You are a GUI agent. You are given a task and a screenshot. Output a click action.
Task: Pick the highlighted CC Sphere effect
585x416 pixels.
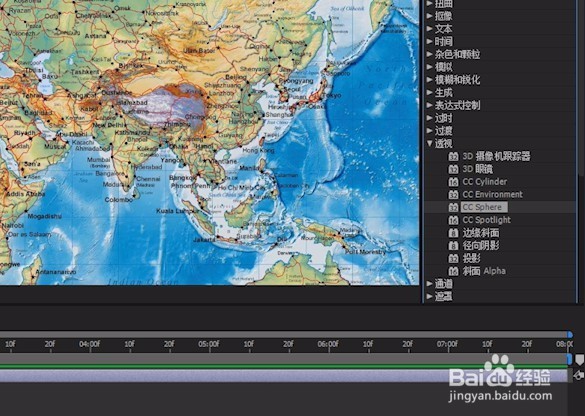click(x=484, y=207)
